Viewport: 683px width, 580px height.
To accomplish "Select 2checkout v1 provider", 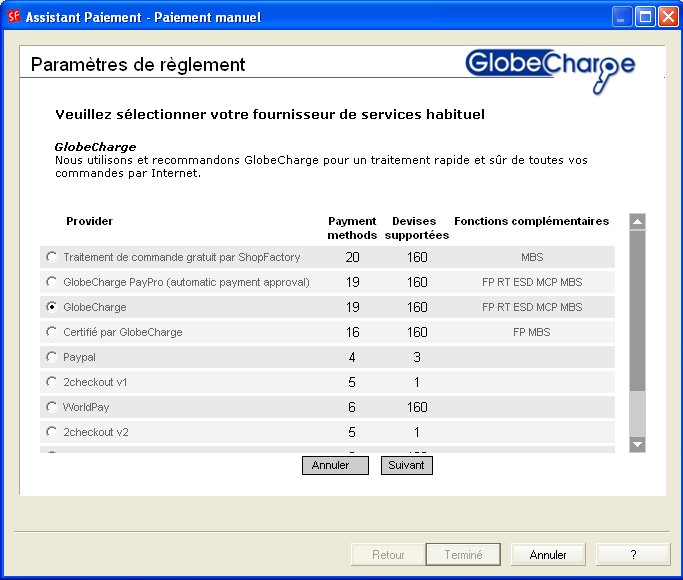I will [x=52, y=382].
